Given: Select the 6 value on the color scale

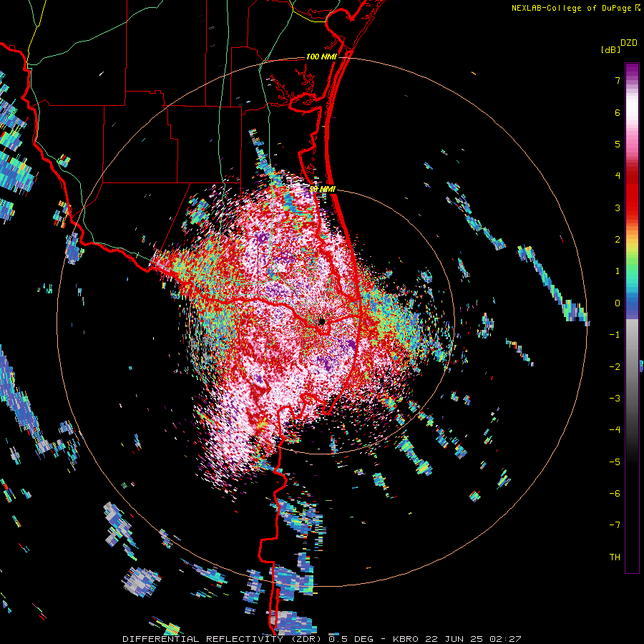Looking at the screenshot, I should pos(618,112).
